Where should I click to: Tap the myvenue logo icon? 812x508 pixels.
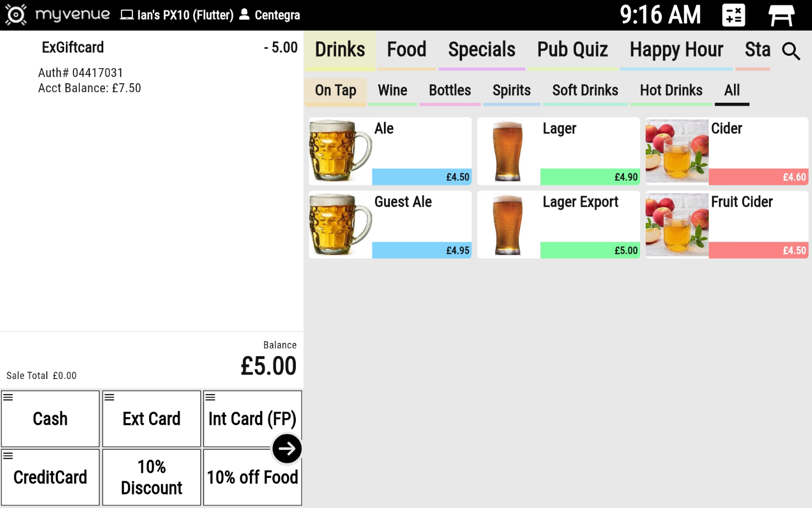(16, 15)
